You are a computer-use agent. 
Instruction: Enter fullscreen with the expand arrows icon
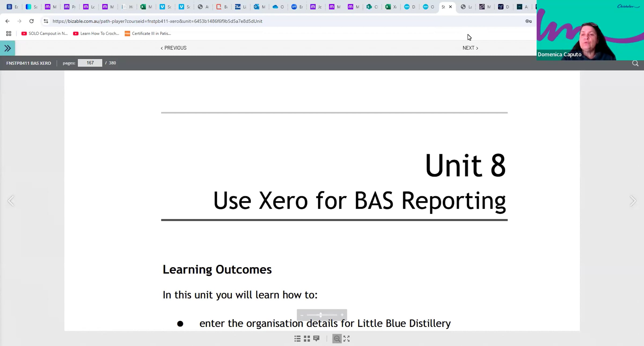(x=346, y=339)
